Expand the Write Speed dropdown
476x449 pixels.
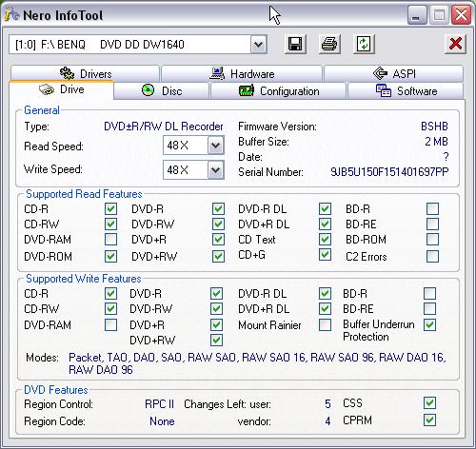(216, 170)
